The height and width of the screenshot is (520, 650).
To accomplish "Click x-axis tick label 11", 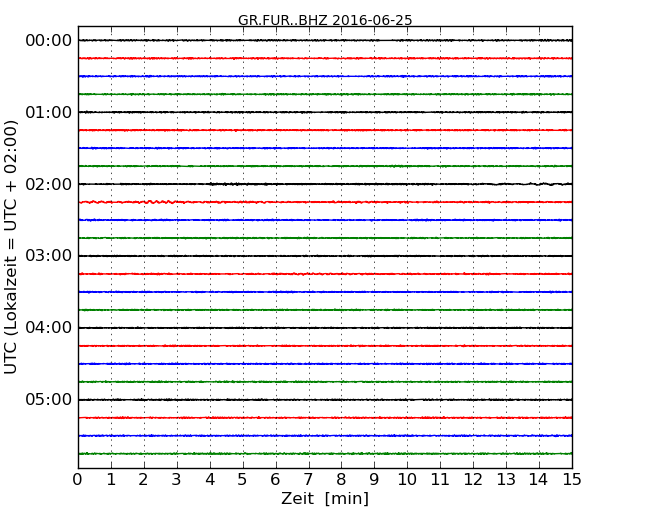I will [x=440, y=479].
